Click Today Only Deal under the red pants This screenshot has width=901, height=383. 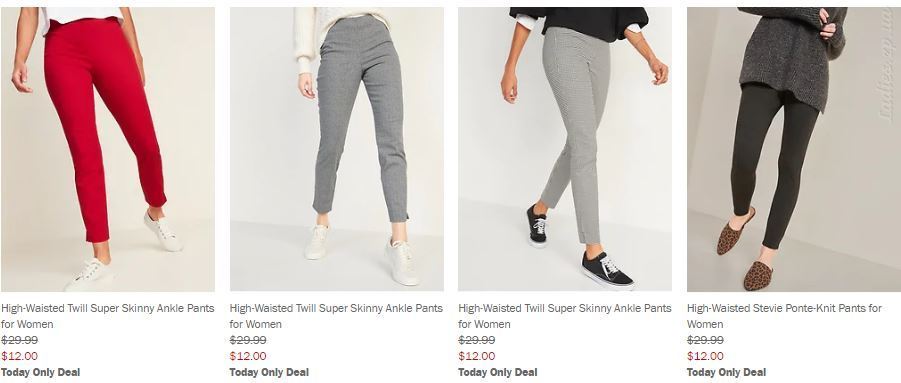[x=40, y=372]
